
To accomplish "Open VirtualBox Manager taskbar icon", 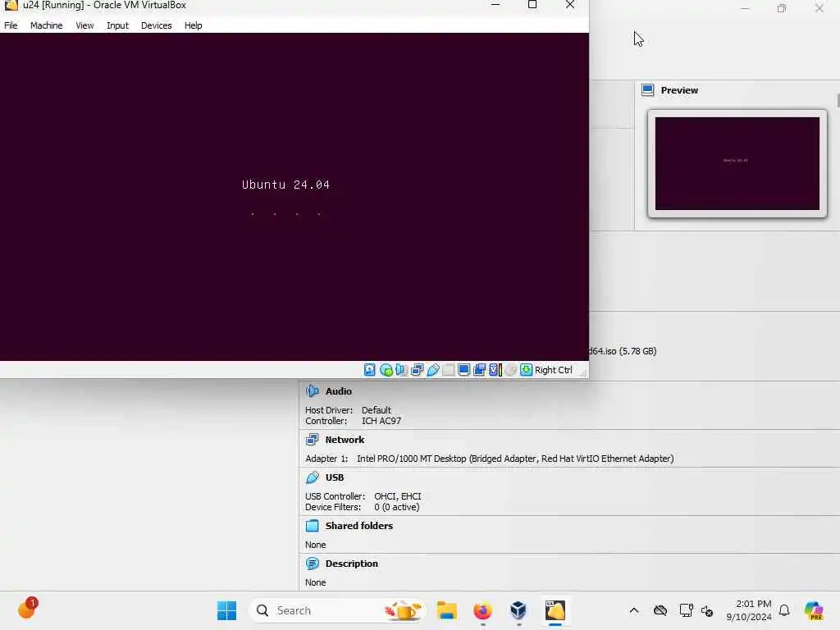I will click(518, 610).
